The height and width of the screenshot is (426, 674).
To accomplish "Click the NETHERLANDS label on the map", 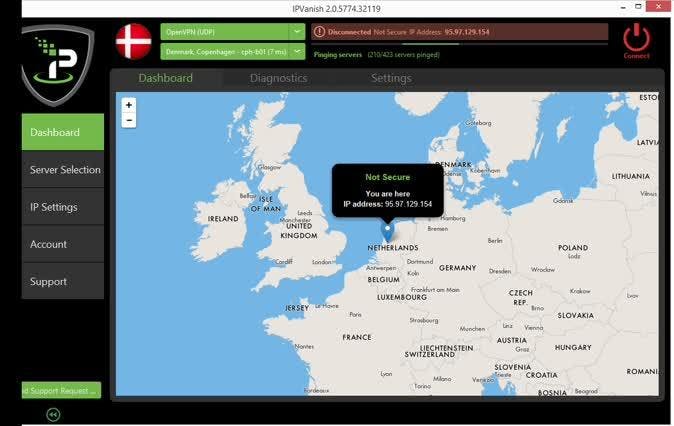I will [392, 248].
